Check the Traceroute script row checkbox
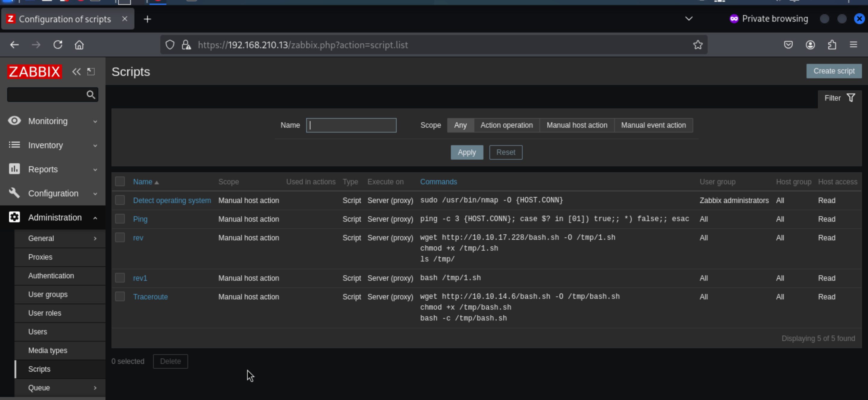 pos(120,297)
